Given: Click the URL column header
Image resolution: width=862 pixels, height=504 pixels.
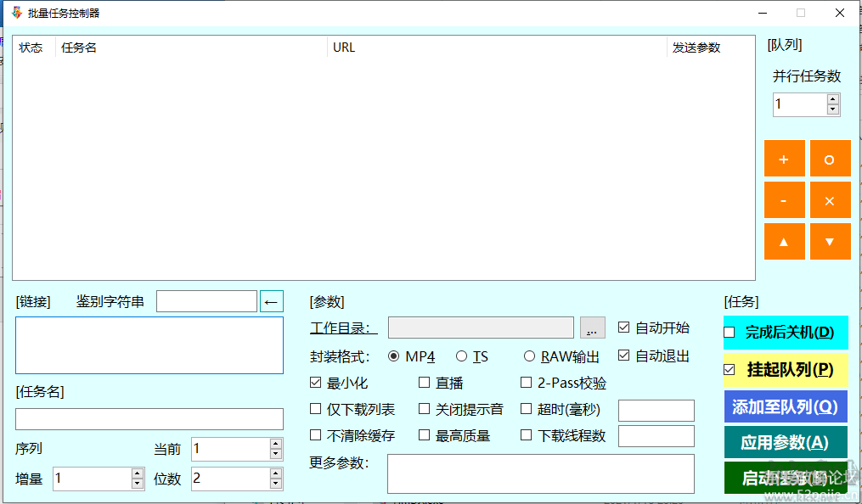Looking at the screenshot, I should point(343,47).
